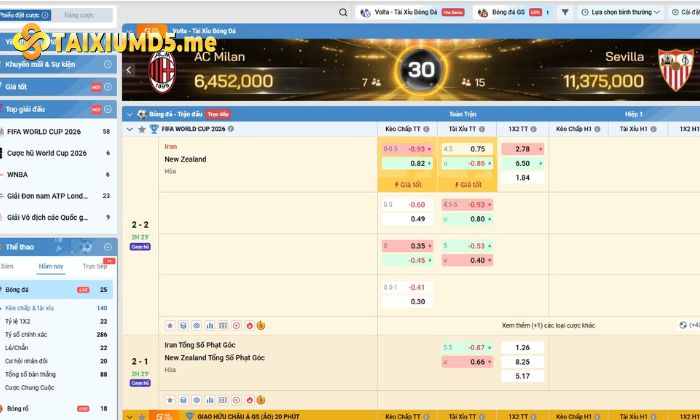This screenshot has height=420, width=700.
Task: Click fire icon in Phạt Góc row
Action: pos(250,400)
